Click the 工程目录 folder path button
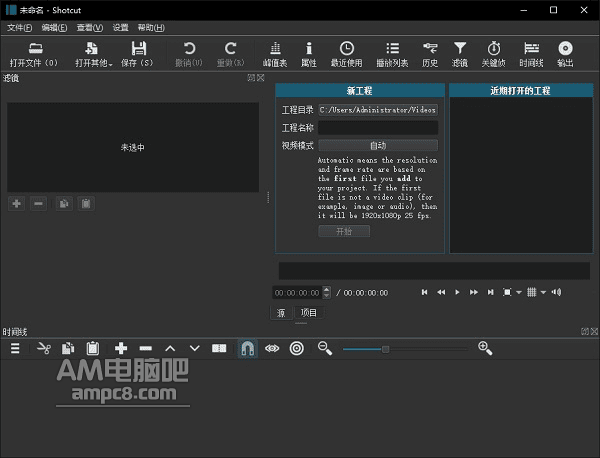This screenshot has height=458, width=600. pos(378,110)
